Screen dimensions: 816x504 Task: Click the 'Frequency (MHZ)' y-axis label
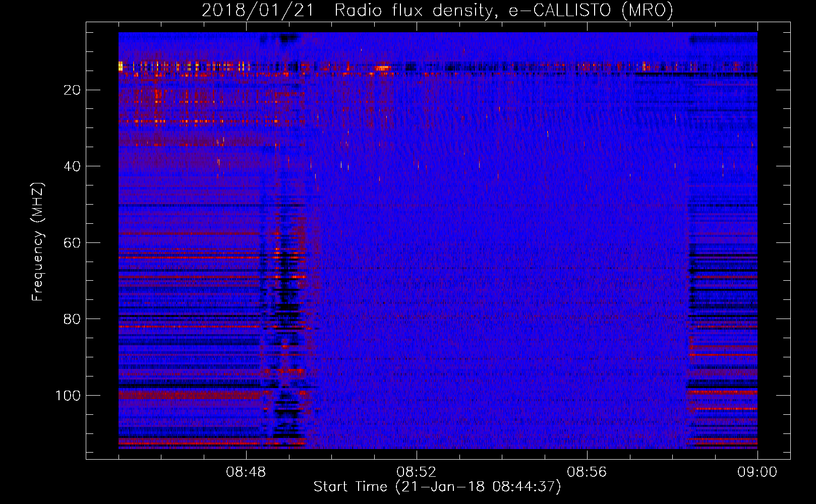click(x=38, y=242)
